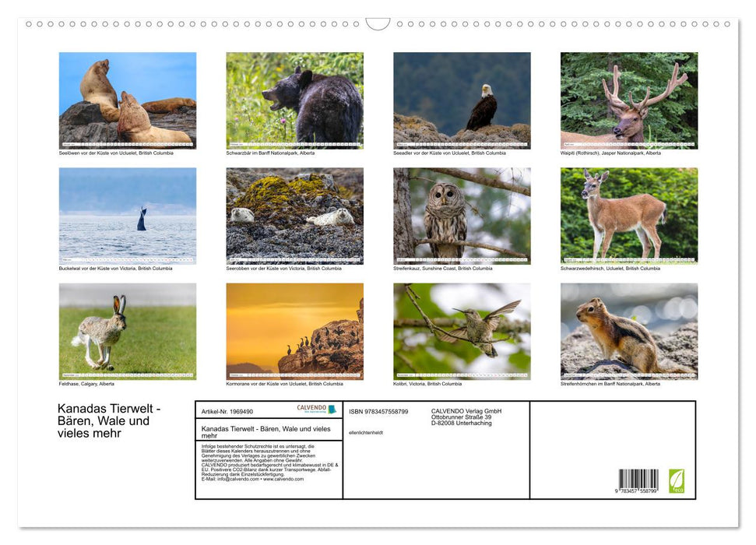The image size is (756, 545).
Task: Open the website www.calvendo.com
Action: click(284, 480)
